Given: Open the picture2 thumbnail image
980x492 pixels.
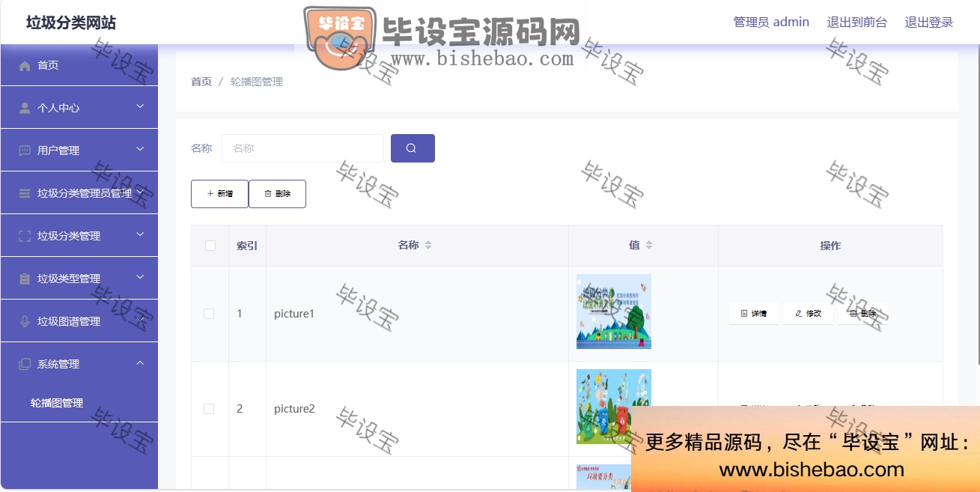Looking at the screenshot, I should tap(614, 407).
